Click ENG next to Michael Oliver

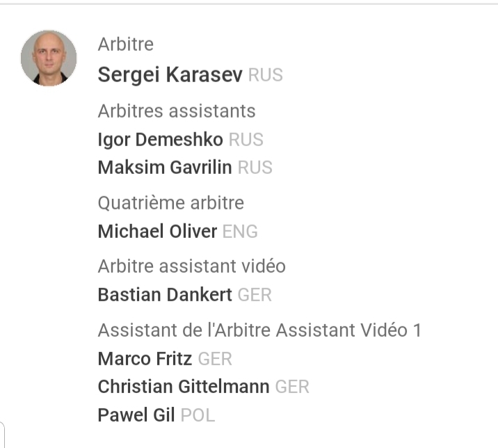(x=240, y=232)
